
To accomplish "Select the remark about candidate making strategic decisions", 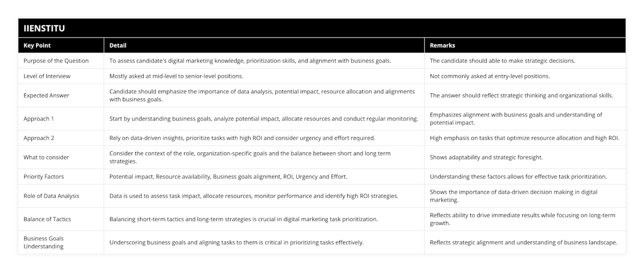I will click(x=502, y=61).
